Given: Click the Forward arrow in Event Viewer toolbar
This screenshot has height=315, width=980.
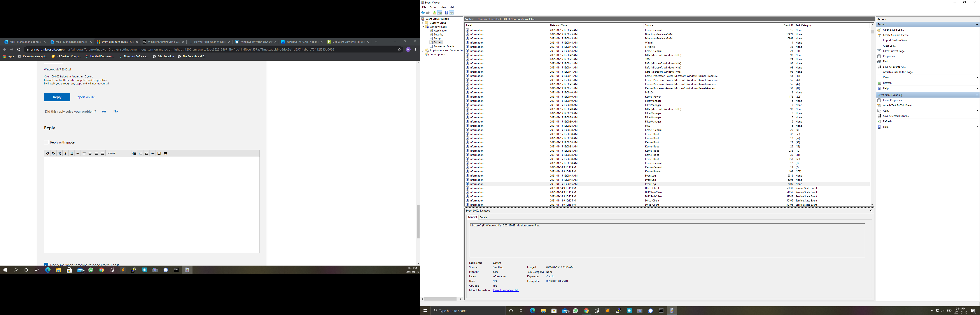Looking at the screenshot, I should (428, 13).
